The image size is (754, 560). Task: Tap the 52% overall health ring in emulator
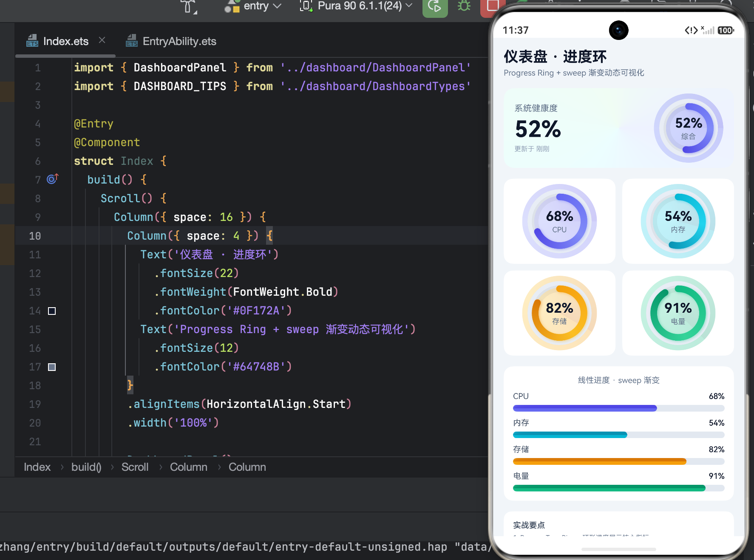(688, 128)
